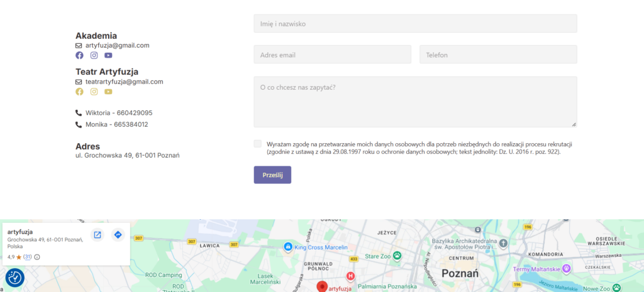Open Akademia YouTube icon
This screenshot has width=644, height=292.
coord(108,55)
